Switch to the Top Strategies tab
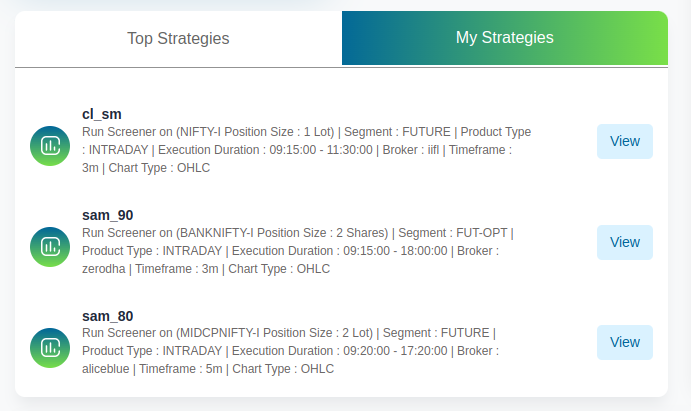The width and height of the screenshot is (691, 411). click(x=178, y=38)
